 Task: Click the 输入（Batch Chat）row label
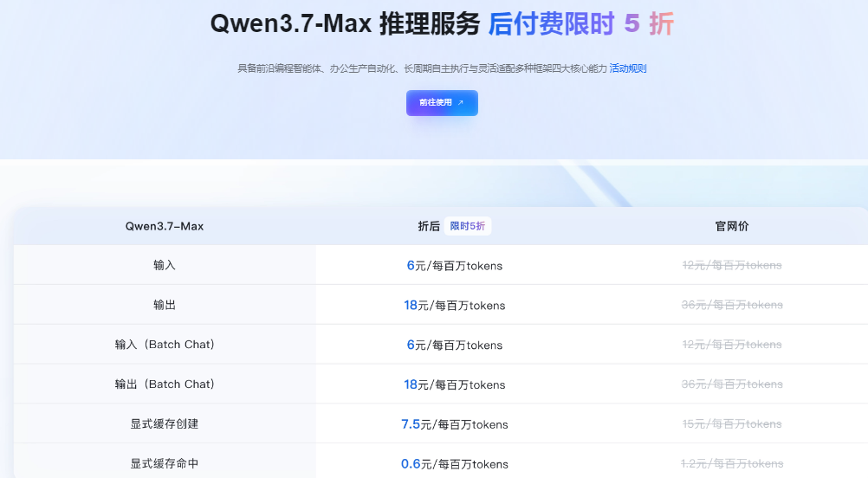click(x=165, y=345)
